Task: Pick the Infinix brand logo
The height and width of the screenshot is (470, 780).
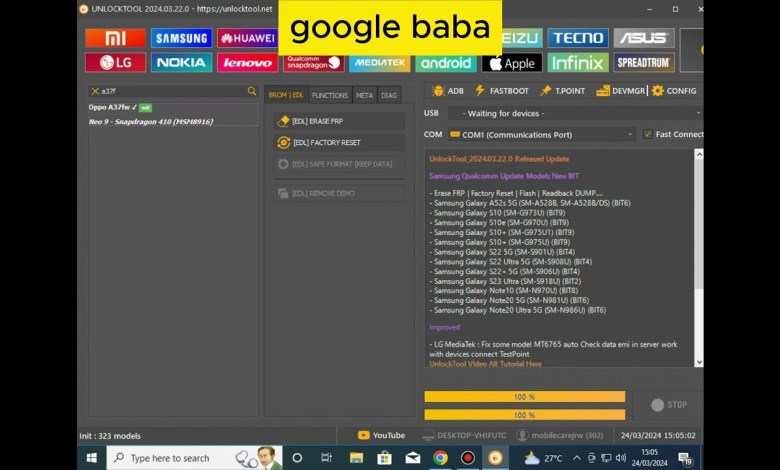Action: (x=576, y=63)
